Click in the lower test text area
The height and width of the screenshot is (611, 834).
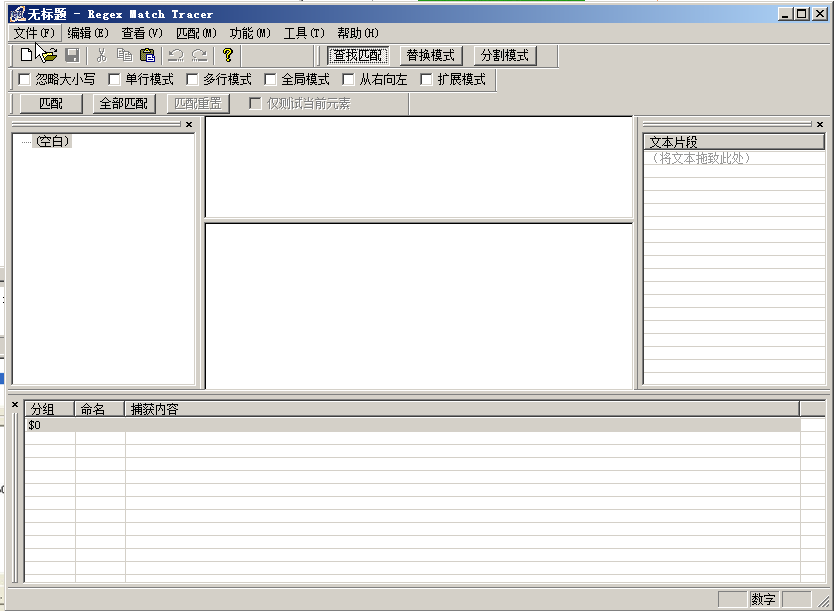(419, 306)
